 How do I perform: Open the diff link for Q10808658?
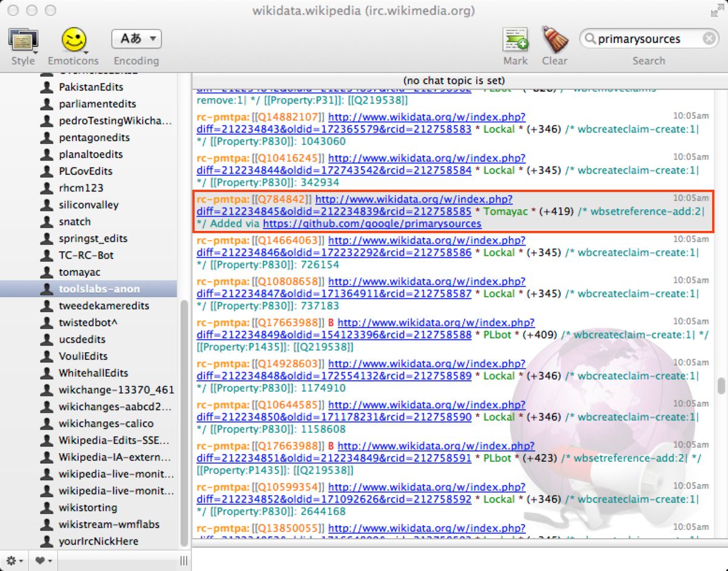click(362, 288)
